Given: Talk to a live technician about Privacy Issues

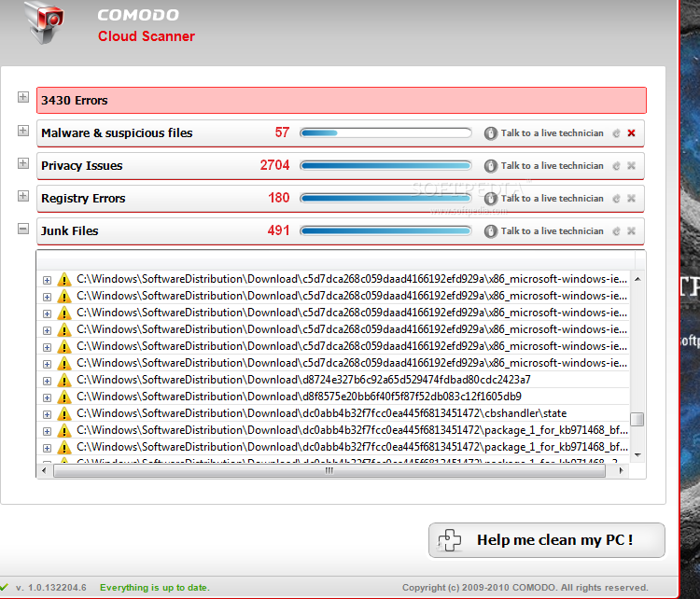Looking at the screenshot, I should [x=552, y=165].
